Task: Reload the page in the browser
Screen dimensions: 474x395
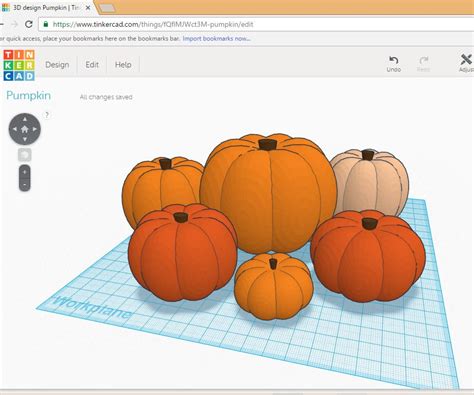Action: coord(29,24)
